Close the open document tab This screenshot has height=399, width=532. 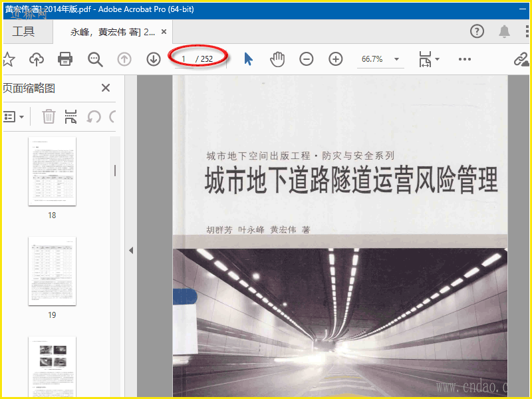click(x=164, y=31)
